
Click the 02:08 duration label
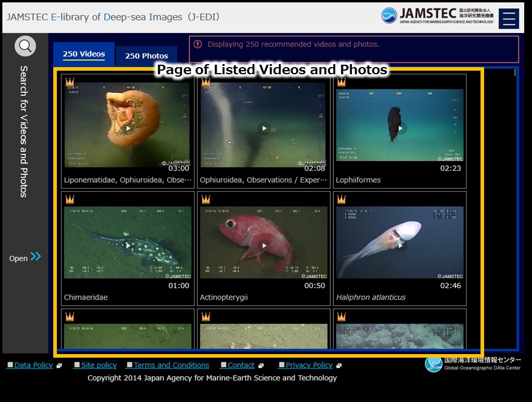tap(315, 168)
